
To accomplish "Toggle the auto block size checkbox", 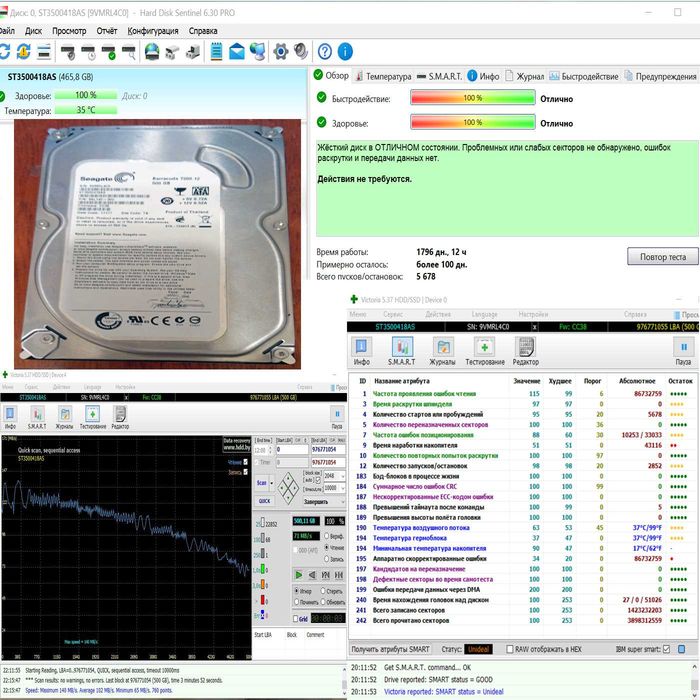I will [x=318, y=480].
